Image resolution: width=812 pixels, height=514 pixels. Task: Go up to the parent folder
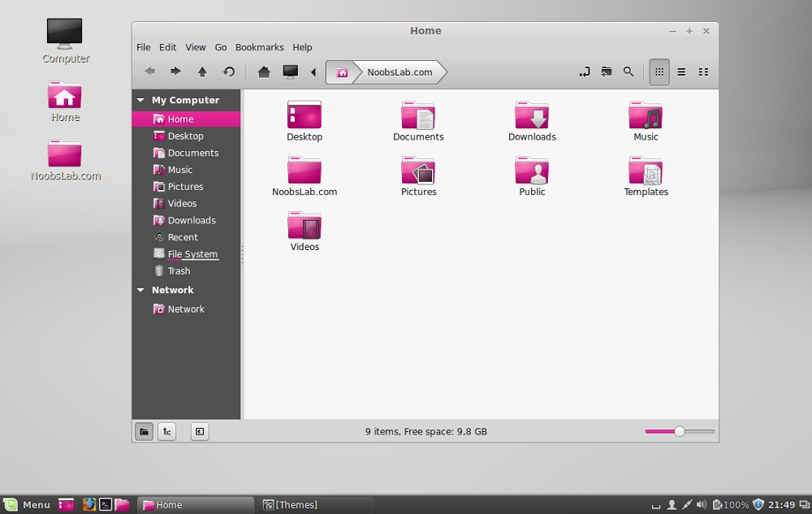coord(202,72)
